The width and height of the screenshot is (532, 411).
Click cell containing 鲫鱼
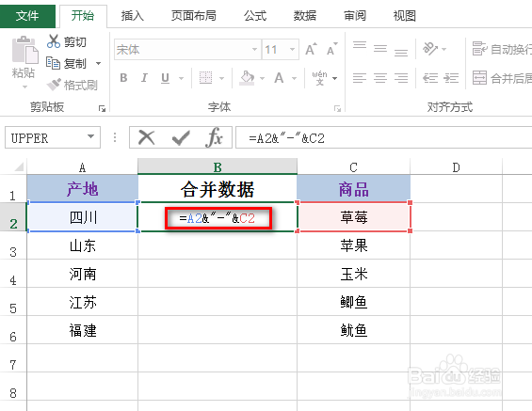coord(353,302)
